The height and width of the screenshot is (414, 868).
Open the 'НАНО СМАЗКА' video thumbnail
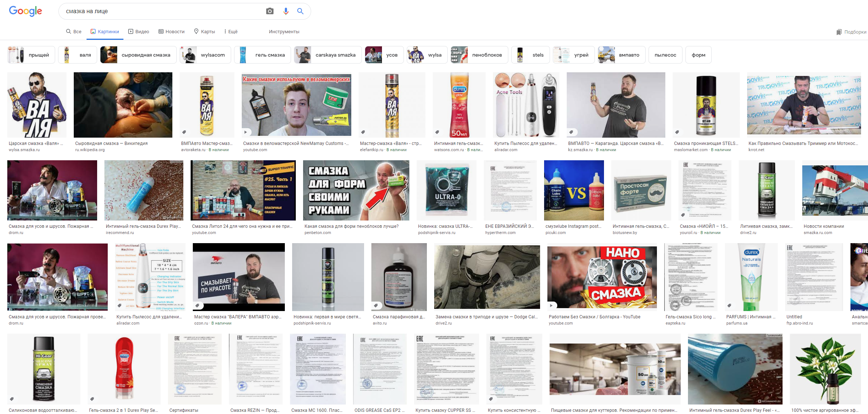click(602, 277)
